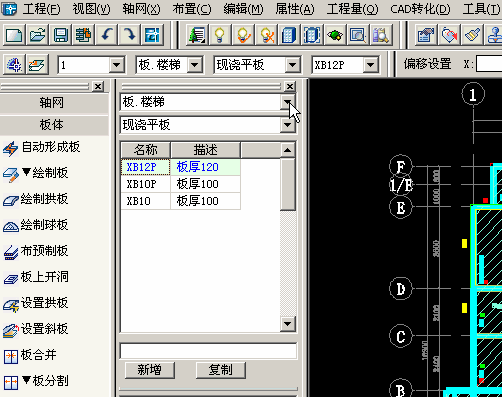Open the CAD转化(D) menu
The height and width of the screenshot is (397, 502).
pyautogui.click(x=420, y=9)
